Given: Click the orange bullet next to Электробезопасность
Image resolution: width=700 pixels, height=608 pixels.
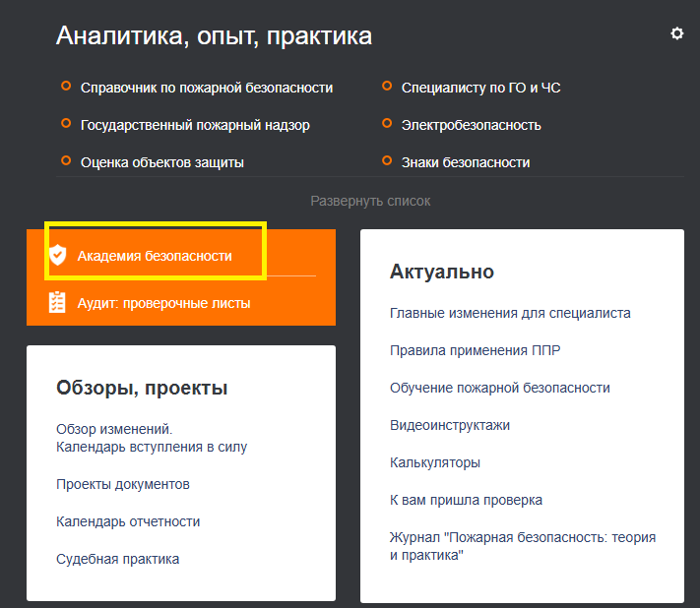Looking at the screenshot, I should (x=387, y=123).
